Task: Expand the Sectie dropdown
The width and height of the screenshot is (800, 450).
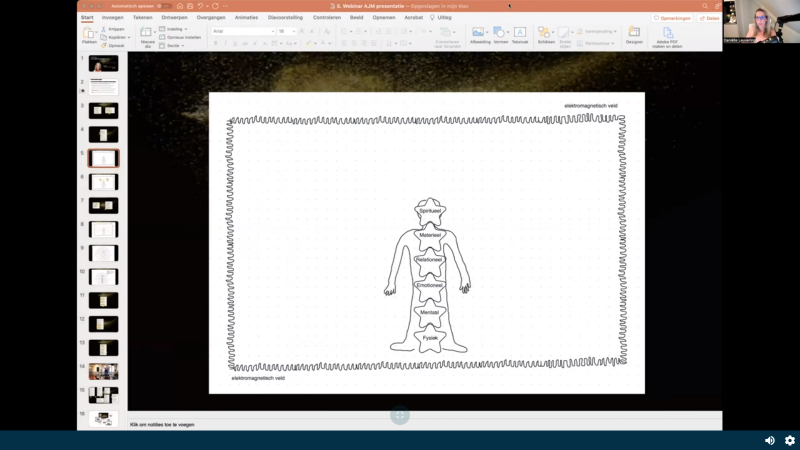Action: coord(172,45)
